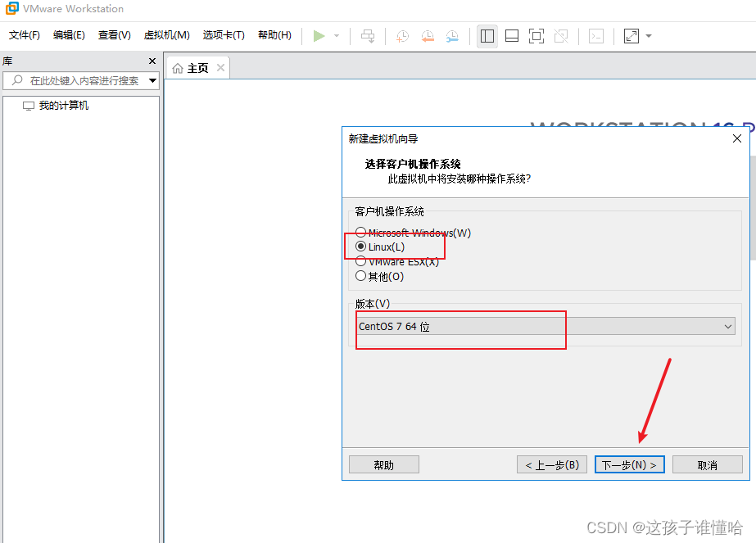Click the stretch guest display icon
Image resolution: width=756 pixels, height=543 pixels.
coord(632,36)
